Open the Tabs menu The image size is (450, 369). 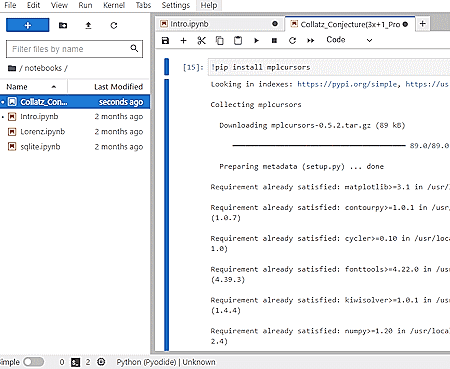coord(143,5)
